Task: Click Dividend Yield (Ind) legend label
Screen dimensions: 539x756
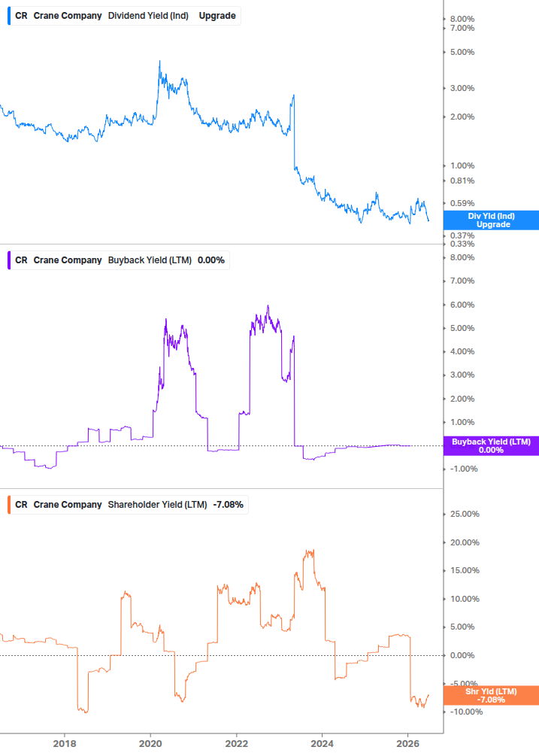Action: 148,16
